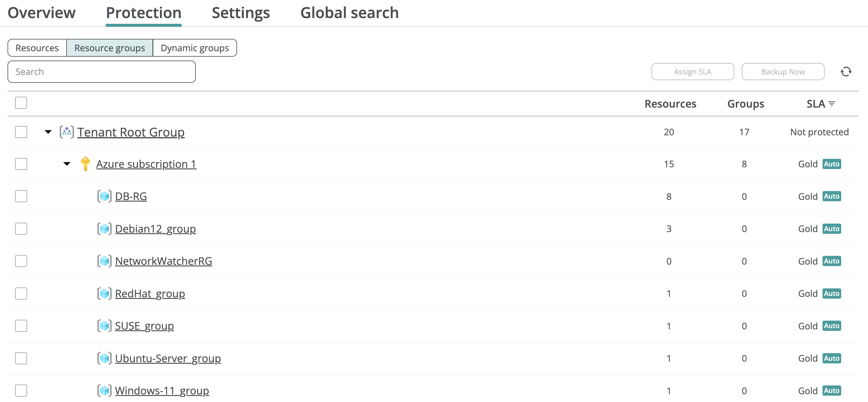This screenshot has width=868, height=402.
Task: Switch to the Settings tab
Action: click(x=241, y=13)
